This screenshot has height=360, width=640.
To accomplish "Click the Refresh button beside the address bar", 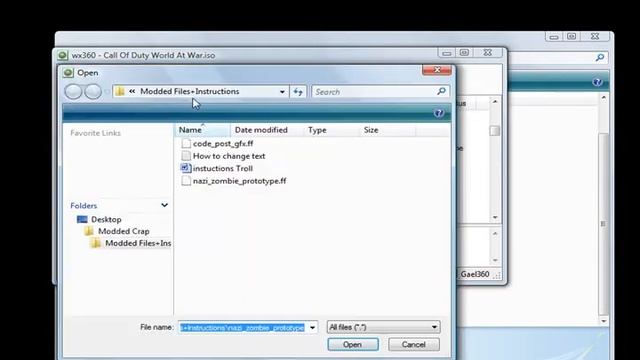I will (x=298, y=92).
